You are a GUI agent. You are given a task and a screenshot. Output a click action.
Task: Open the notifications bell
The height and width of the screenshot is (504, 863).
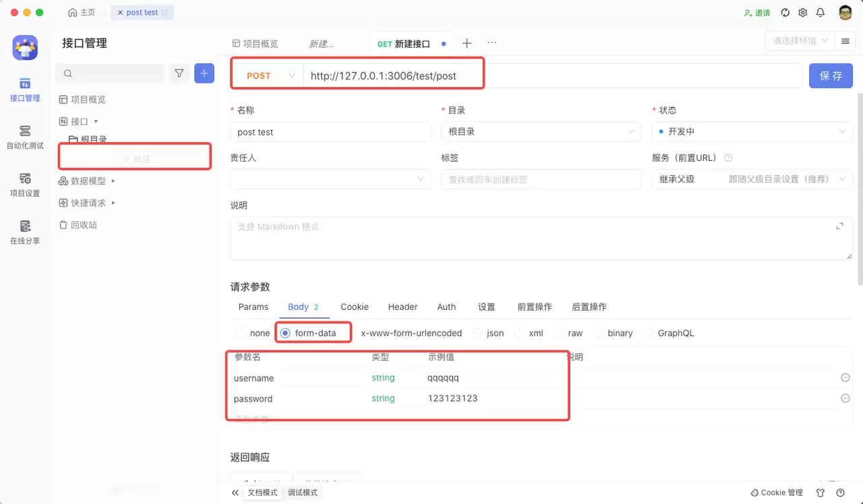(821, 13)
